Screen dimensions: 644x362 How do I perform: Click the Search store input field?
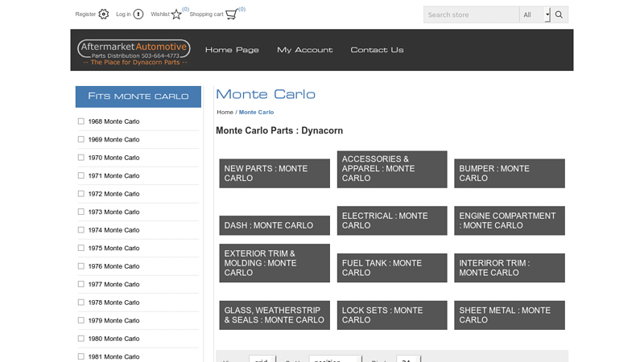click(472, 14)
